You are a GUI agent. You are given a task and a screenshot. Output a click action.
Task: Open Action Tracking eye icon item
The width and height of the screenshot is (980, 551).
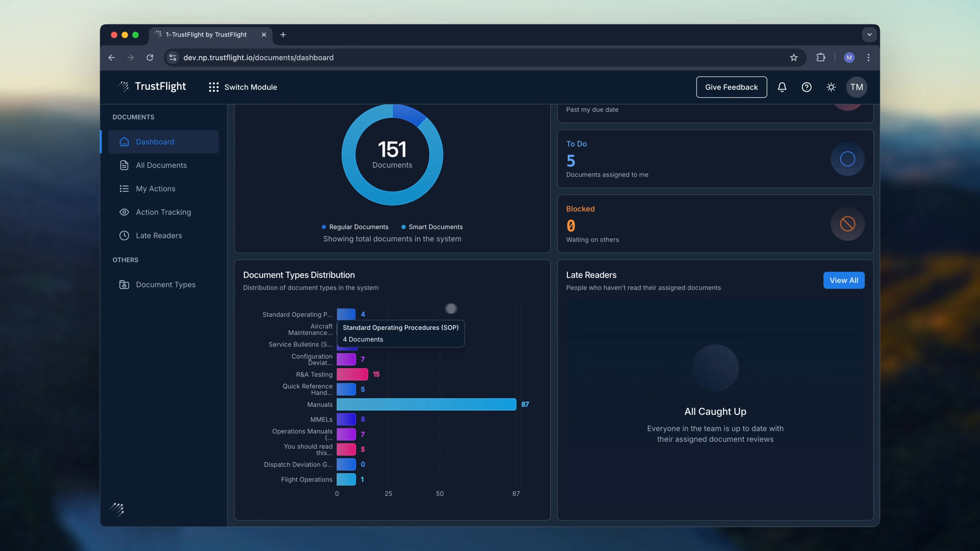(163, 212)
